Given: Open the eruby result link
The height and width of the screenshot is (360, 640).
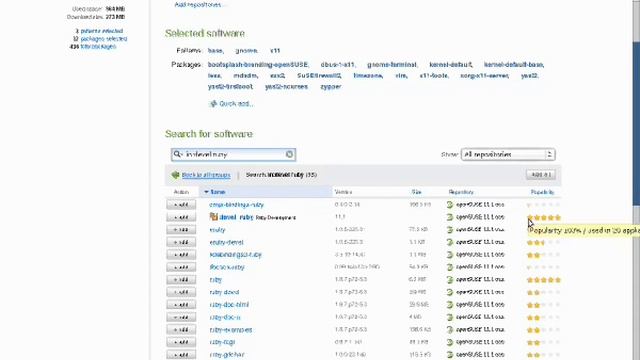Looking at the screenshot, I should coord(217,230).
